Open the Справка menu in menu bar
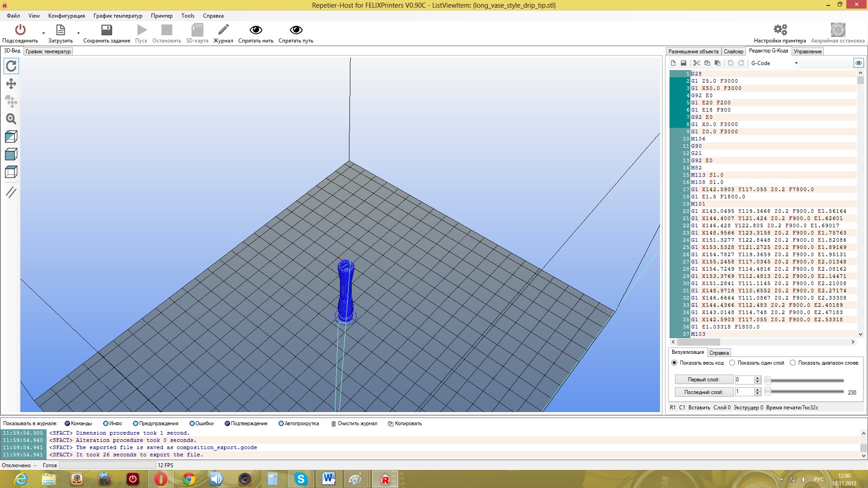Viewport: 868px width, 488px height. (213, 16)
